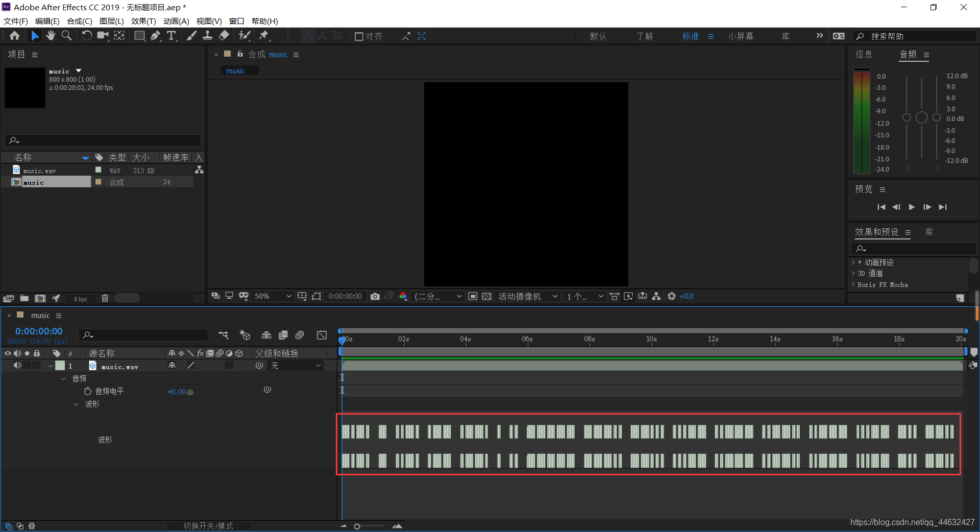Collapse the music.wav layer twirl arrow

(x=51, y=366)
